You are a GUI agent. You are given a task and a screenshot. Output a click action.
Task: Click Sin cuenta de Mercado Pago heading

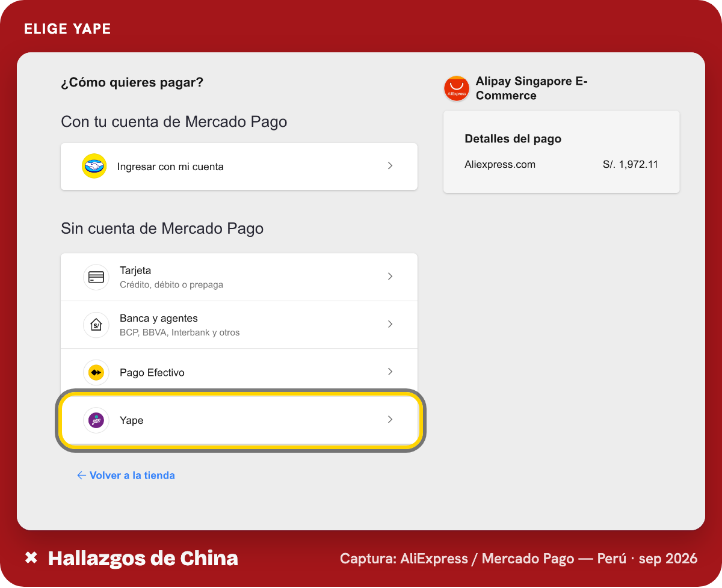click(162, 229)
